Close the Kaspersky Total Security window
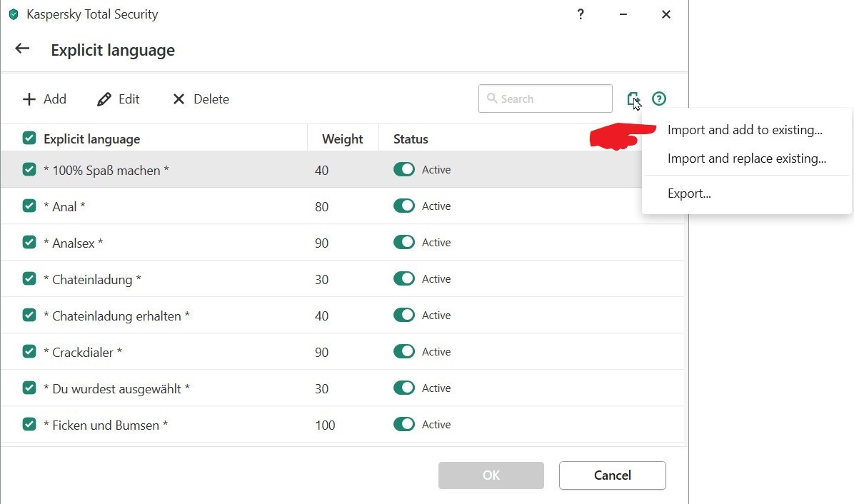Viewport: 854px width, 504px height. tap(666, 14)
